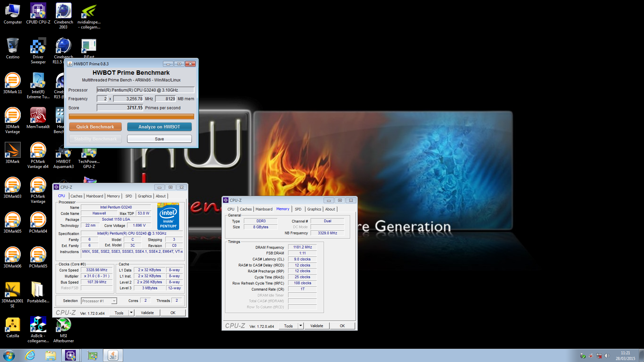Launch 3DMark2001 SE shortcut
This screenshot has width=644, height=362.
click(13, 295)
